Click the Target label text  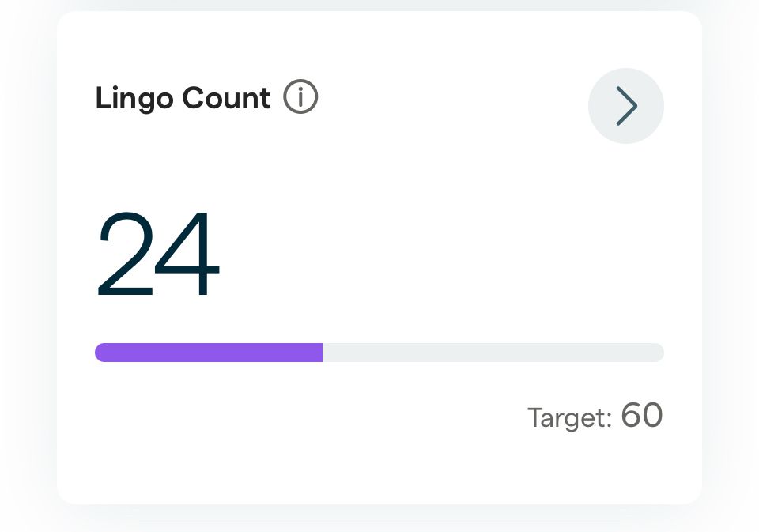[x=569, y=417]
